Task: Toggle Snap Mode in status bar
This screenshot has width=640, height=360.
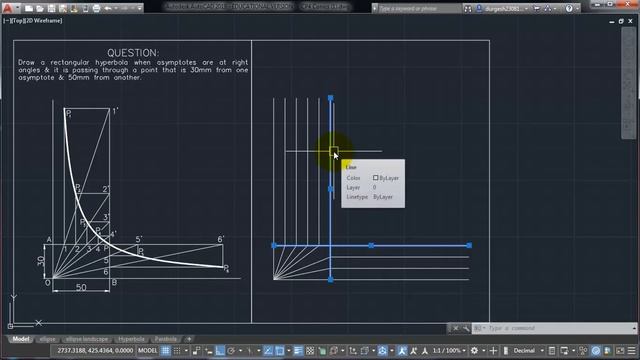Action: pyautogui.click(x=177, y=351)
